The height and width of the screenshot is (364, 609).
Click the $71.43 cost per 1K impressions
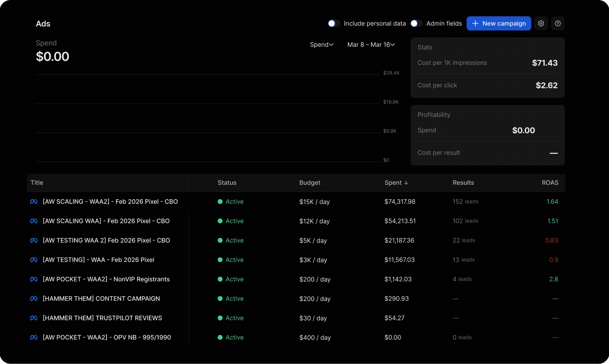point(545,63)
